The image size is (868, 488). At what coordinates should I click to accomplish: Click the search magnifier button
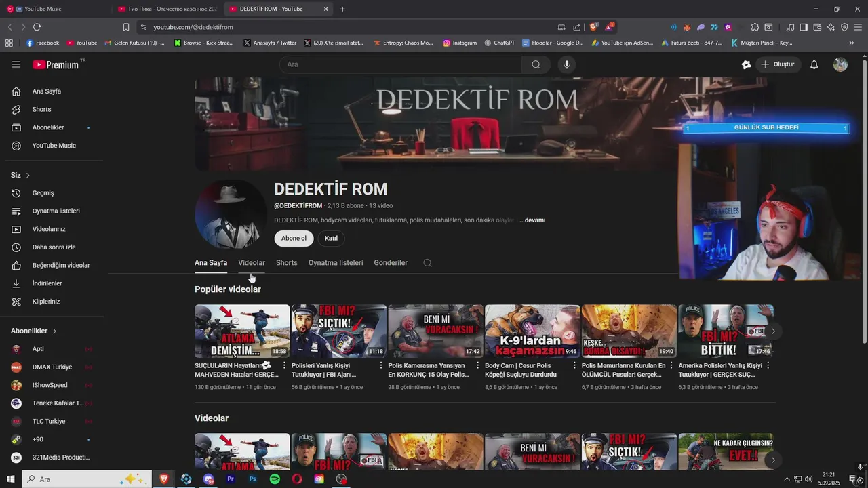coord(536,64)
